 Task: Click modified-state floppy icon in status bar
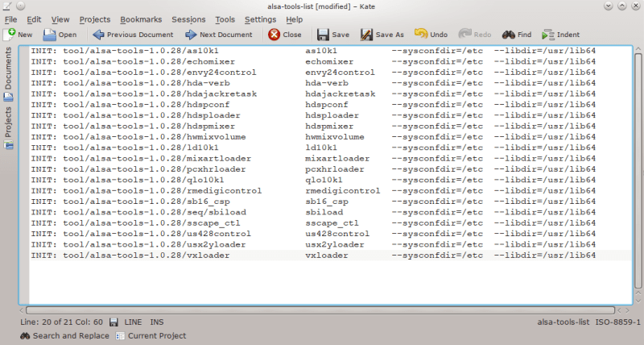coord(114,322)
